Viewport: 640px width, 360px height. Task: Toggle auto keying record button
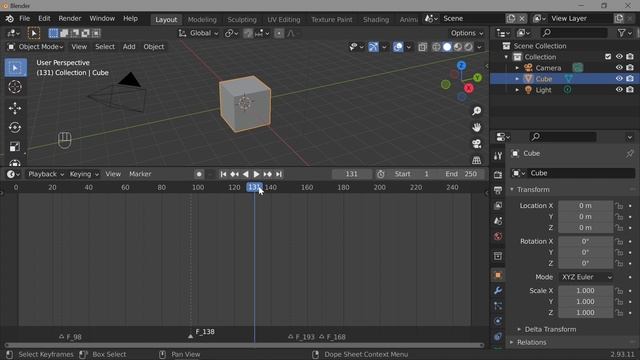pyautogui.click(x=199, y=174)
